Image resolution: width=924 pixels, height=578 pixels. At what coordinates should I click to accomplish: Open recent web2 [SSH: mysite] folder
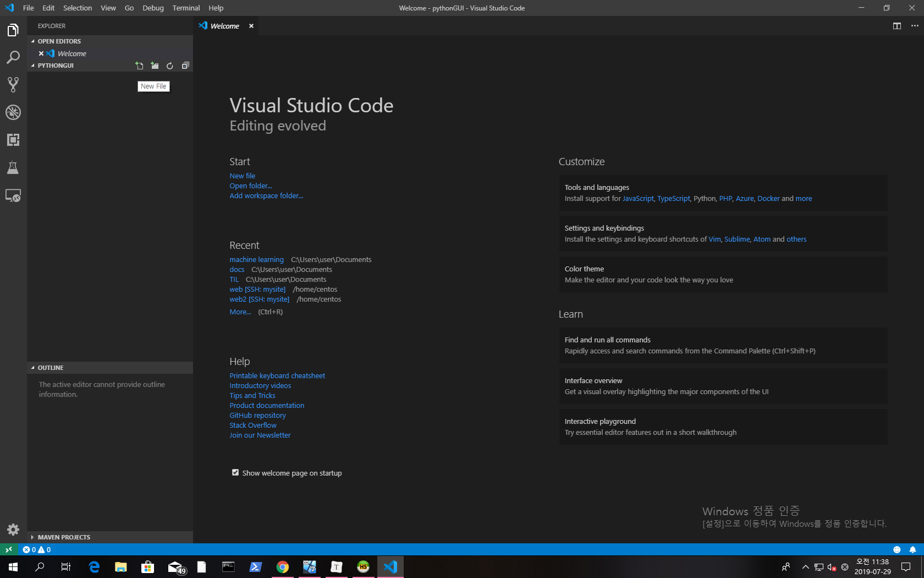[x=260, y=299]
